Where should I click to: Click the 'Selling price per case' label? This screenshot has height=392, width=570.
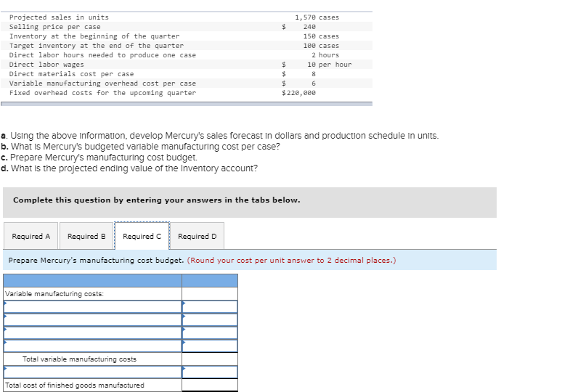click(55, 27)
